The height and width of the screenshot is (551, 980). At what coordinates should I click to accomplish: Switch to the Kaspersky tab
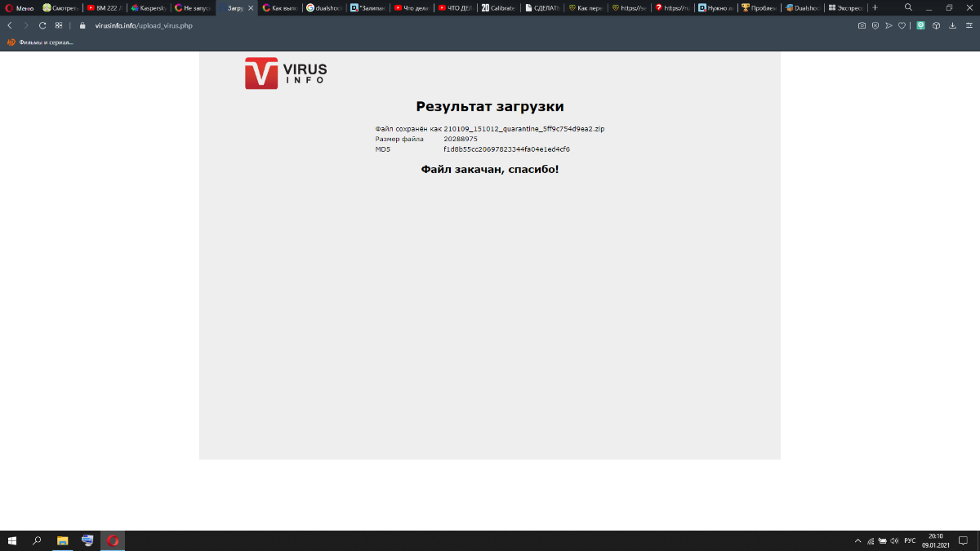147,7
